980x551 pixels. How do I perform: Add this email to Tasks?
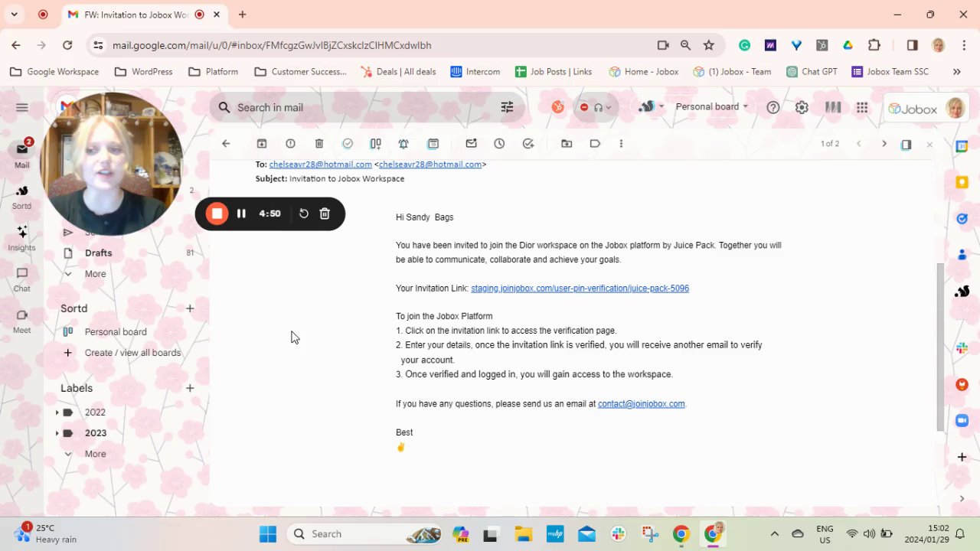[528, 144]
